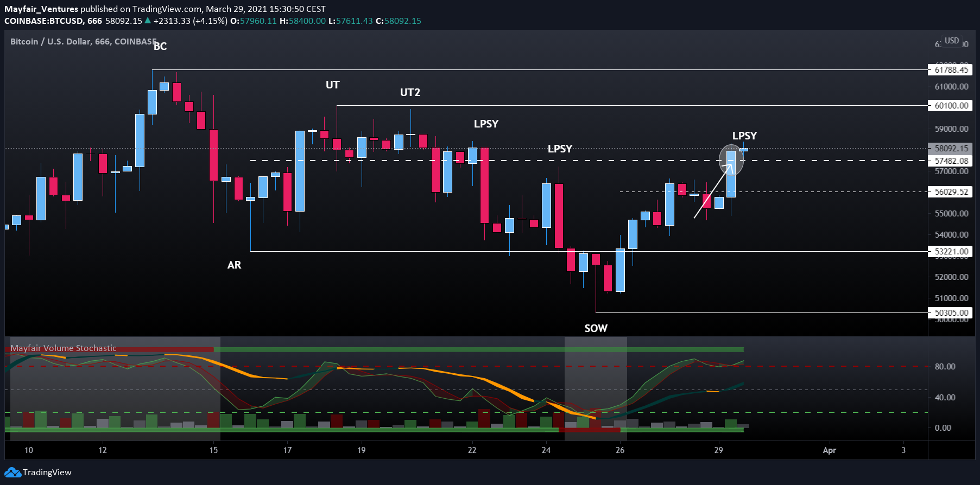This screenshot has width=980, height=485.
Task: Click the Apr label on time axis
Action: (829, 450)
